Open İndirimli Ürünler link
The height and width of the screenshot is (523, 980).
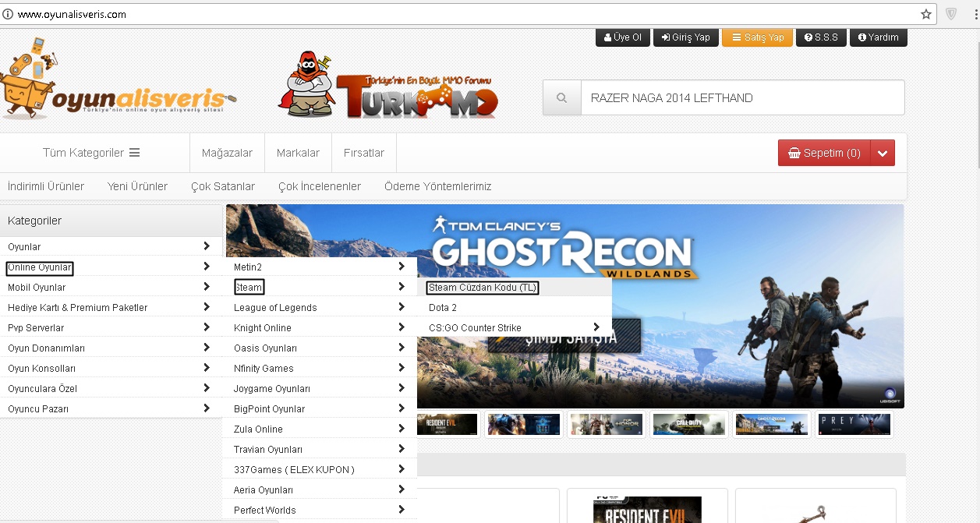coord(46,186)
